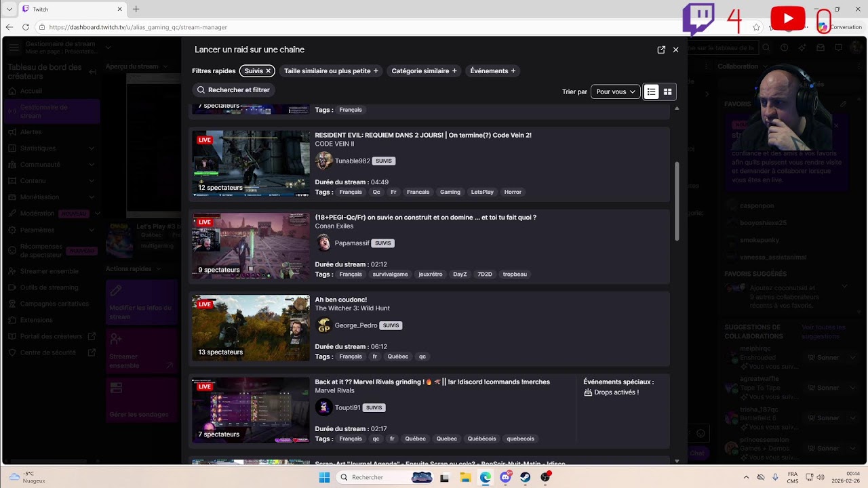868x488 pixels.
Task: Close the 'Lancer un raid' dialog
Action: click(x=675, y=49)
